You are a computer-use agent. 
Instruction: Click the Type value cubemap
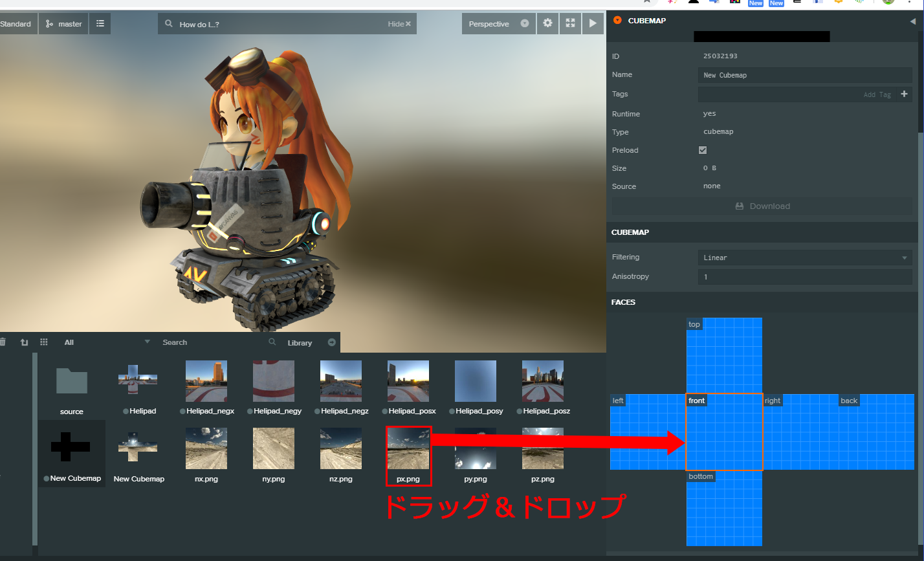(718, 132)
